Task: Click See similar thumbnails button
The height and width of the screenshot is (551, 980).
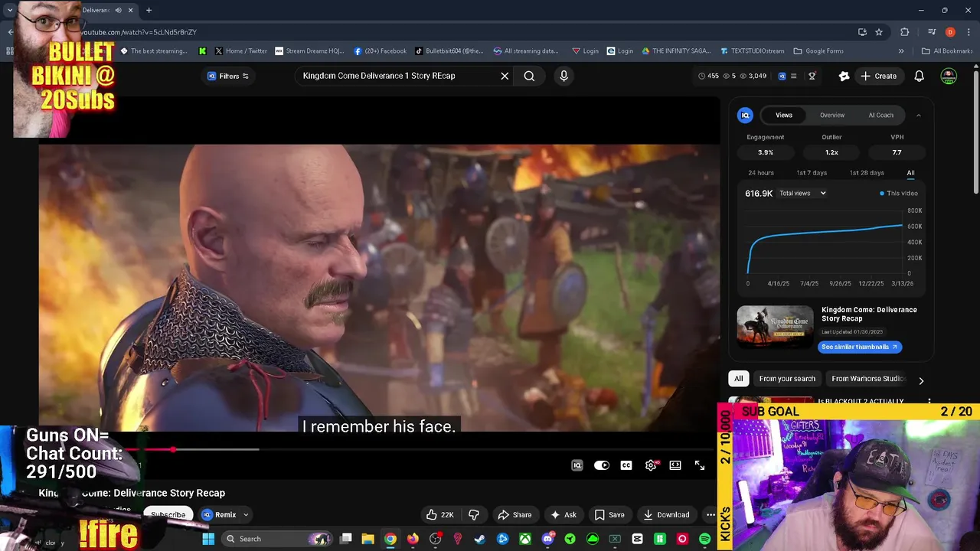Action: 860,347
